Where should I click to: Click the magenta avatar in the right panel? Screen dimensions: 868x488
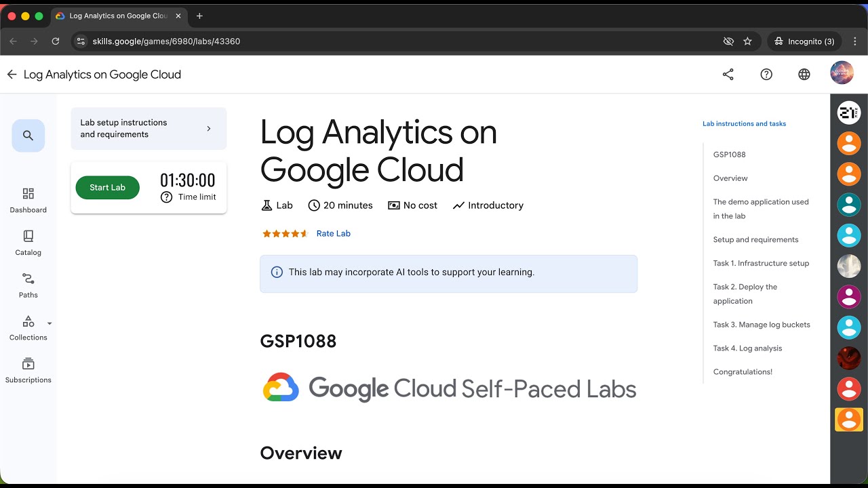849,297
